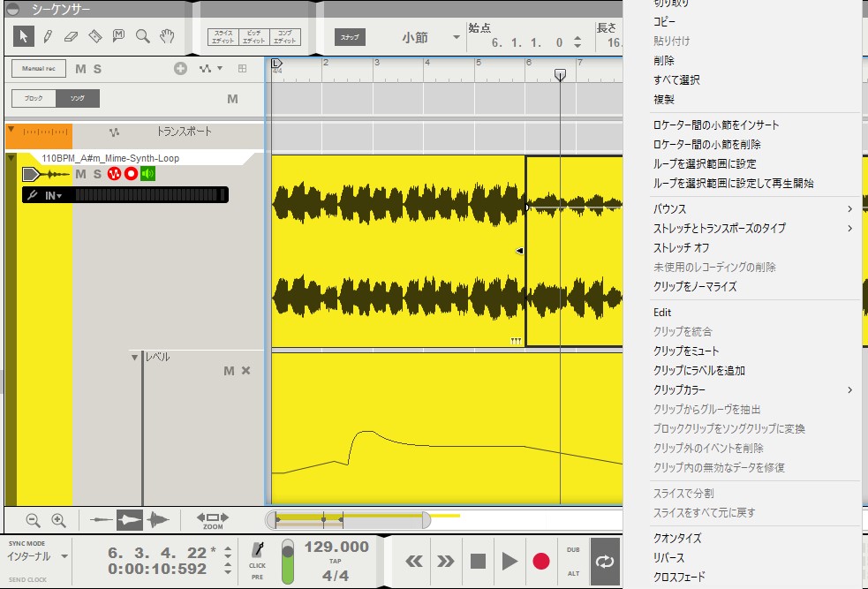
Task: Switch to block view button
Action: click(34, 99)
